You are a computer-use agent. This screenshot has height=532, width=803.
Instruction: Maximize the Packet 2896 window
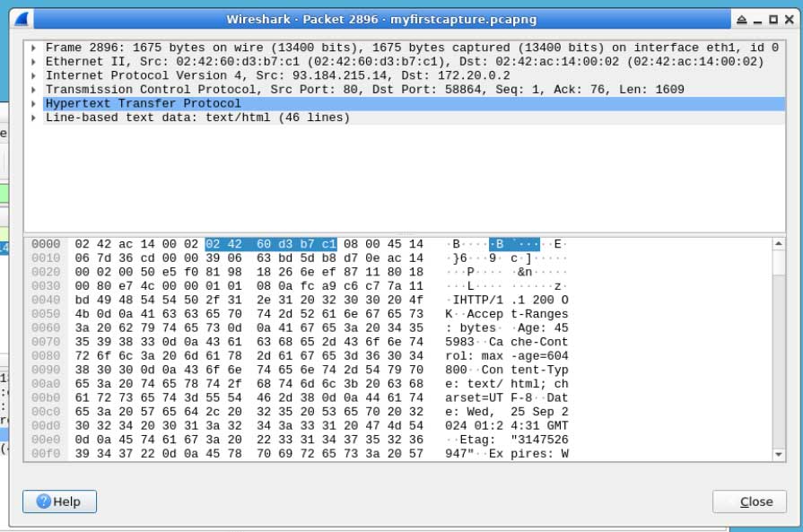coord(773,20)
